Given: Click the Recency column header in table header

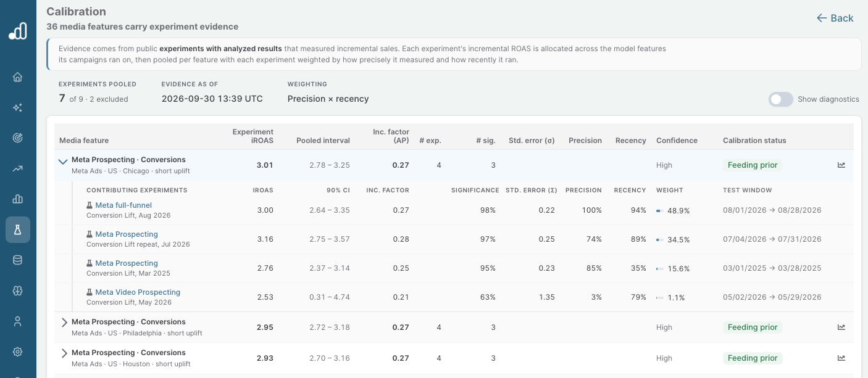Looking at the screenshot, I should click(x=631, y=141).
